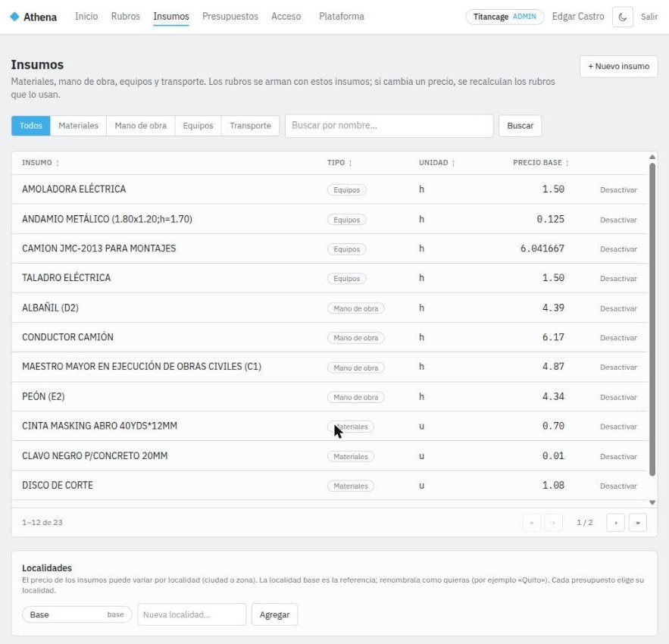Toggle dark mode moon icon
The image size is (669, 644).
click(622, 17)
